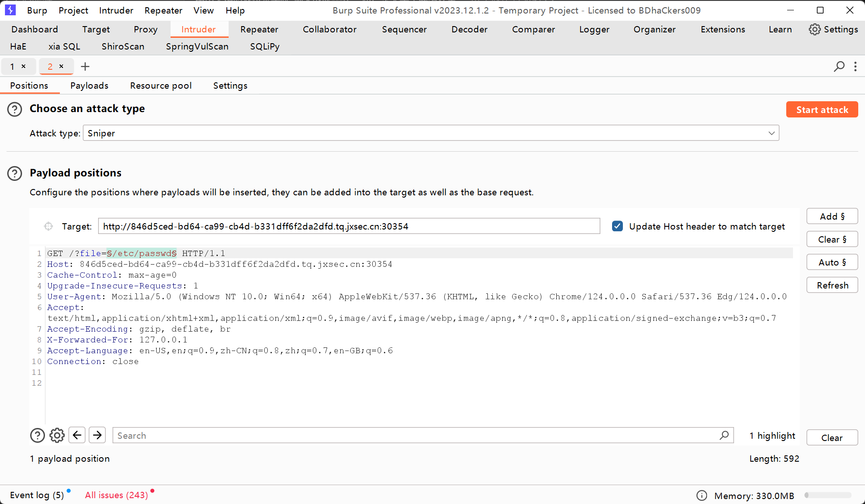865x504 pixels.
Task: Switch to the Proxy tab
Action: coord(145,29)
